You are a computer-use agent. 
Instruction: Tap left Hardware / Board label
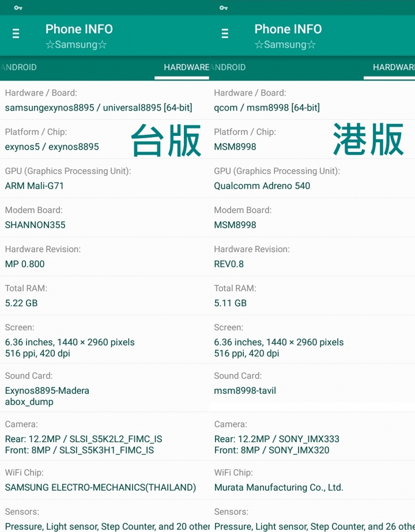pyautogui.click(x=41, y=93)
